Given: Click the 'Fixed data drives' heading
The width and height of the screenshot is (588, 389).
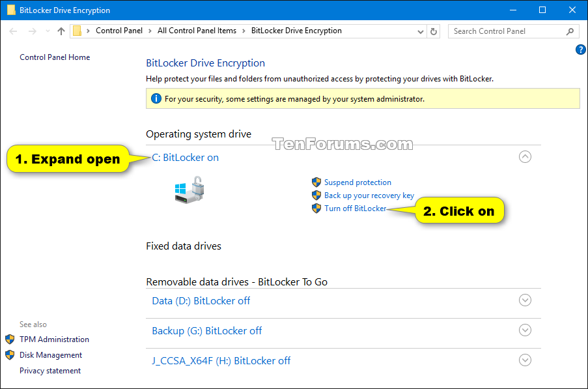Looking at the screenshot, I should tap(184, 246).
